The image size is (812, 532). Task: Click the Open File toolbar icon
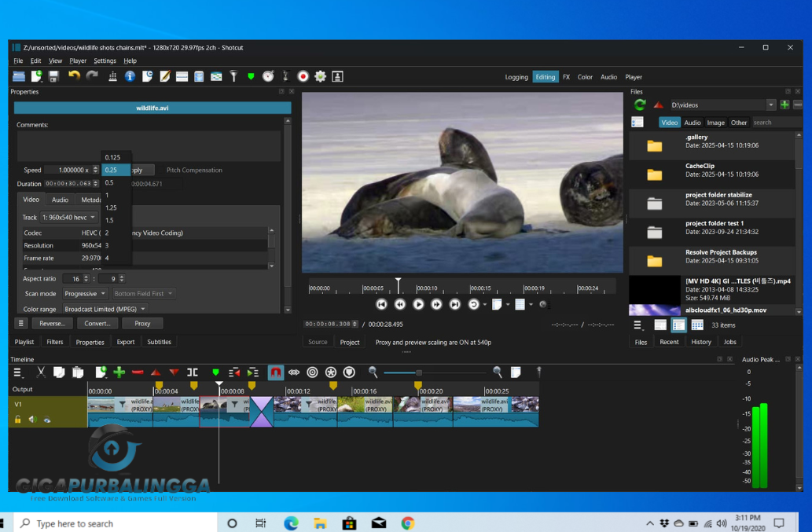click(x=19, y=76)
